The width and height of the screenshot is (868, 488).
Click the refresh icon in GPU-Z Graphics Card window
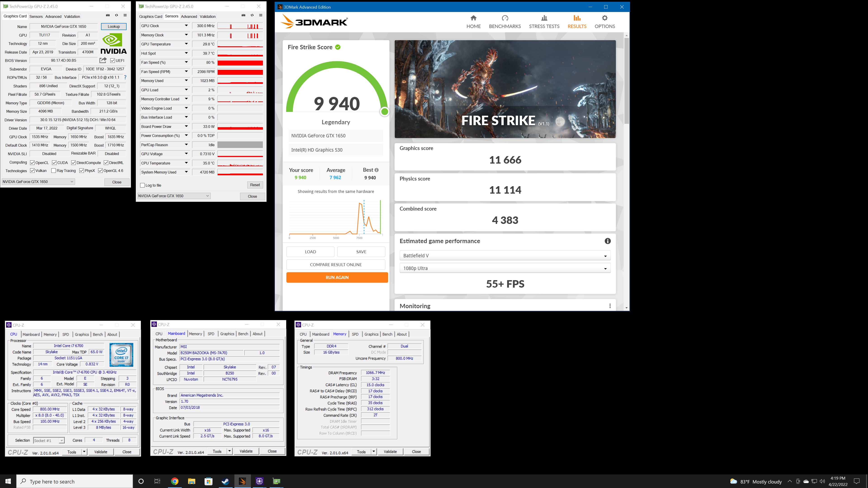tap(117, 16)
